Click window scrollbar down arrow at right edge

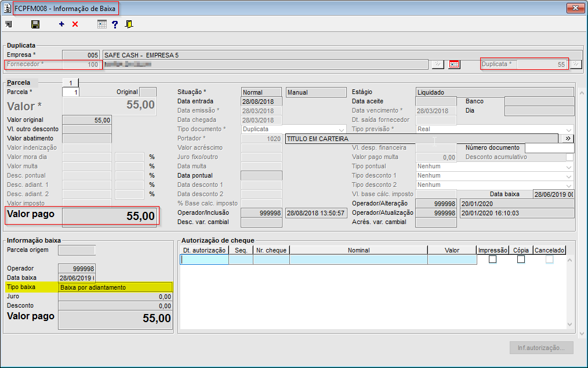[x=582, y=333]
